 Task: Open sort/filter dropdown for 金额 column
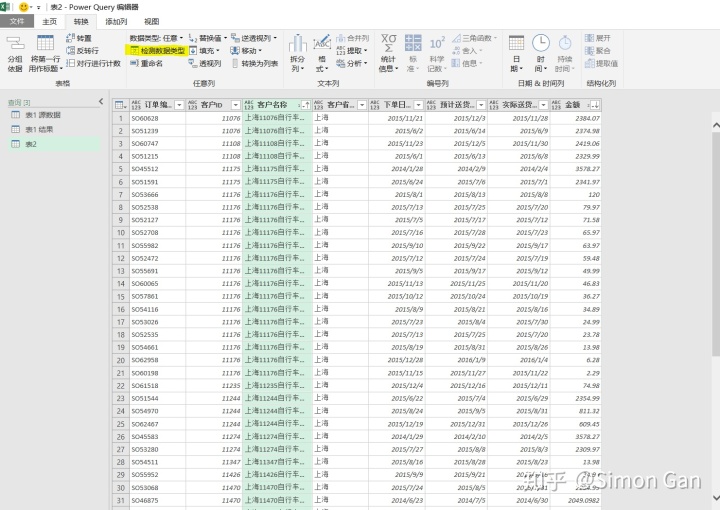pyautogui.click(x=595, y=105)
